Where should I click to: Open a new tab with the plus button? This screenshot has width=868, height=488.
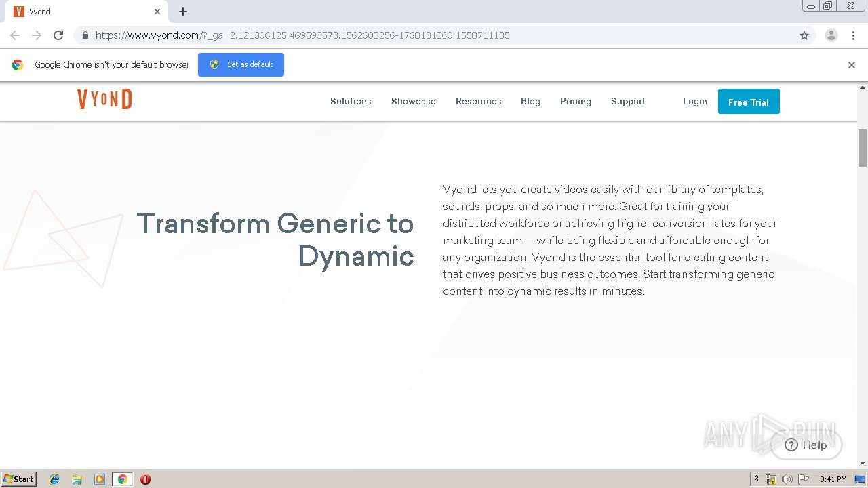pyautogui.click(x=183, y=12)
